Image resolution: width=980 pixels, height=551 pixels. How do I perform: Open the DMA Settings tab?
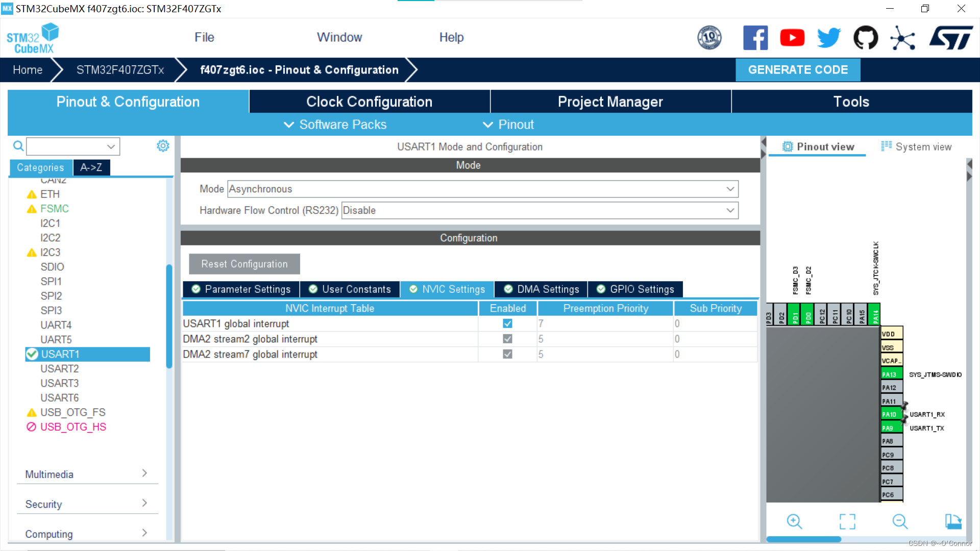[541, 289]
